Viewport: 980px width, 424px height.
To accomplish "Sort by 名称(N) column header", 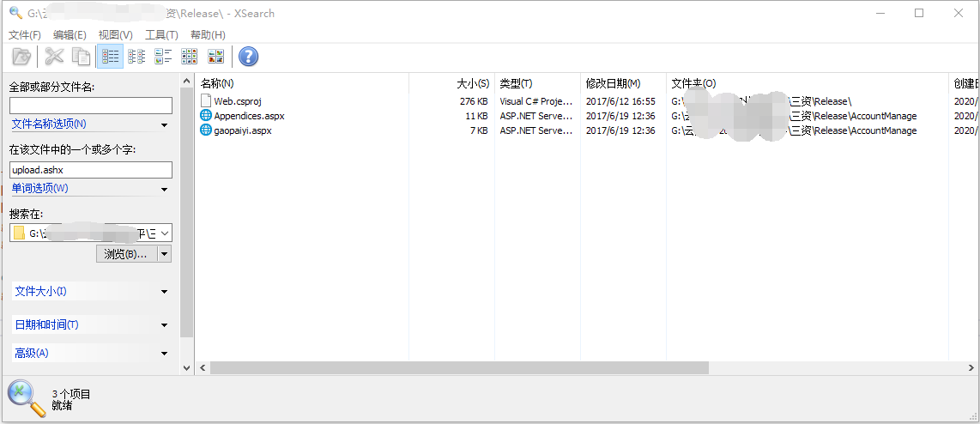I will [x=303, y=83].
